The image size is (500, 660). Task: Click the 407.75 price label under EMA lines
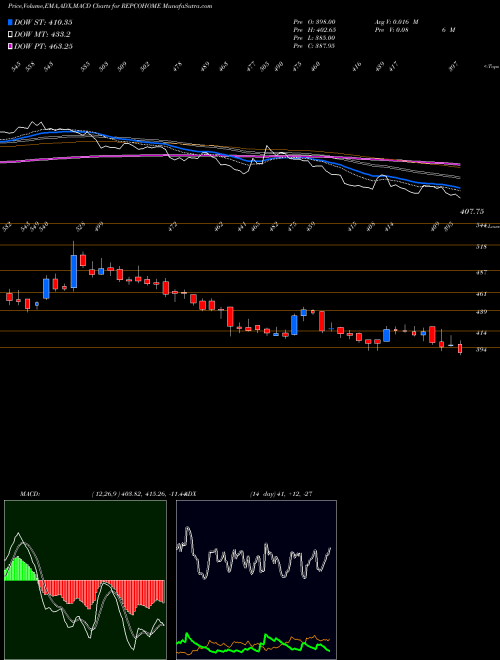(471, 212)
